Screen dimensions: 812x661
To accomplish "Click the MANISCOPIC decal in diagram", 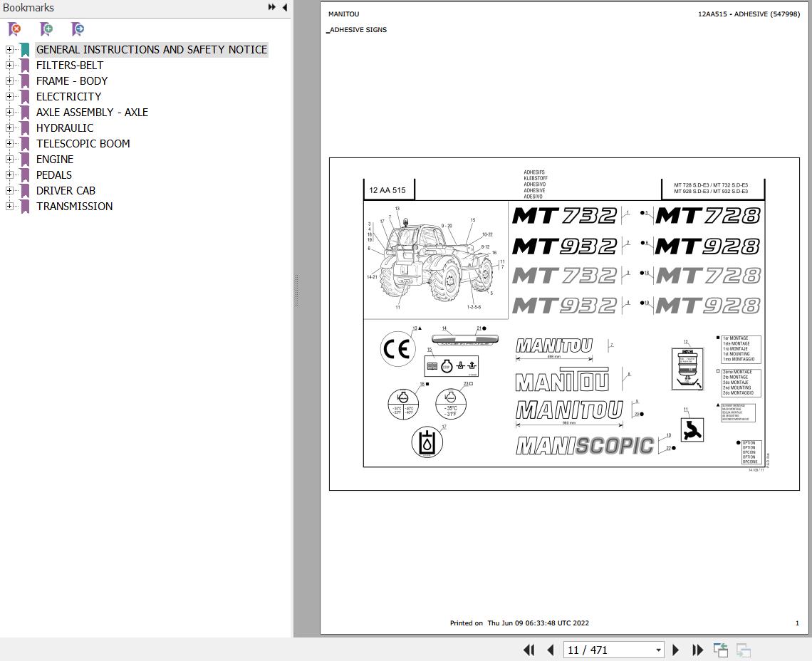I will [x=585, y=445].
